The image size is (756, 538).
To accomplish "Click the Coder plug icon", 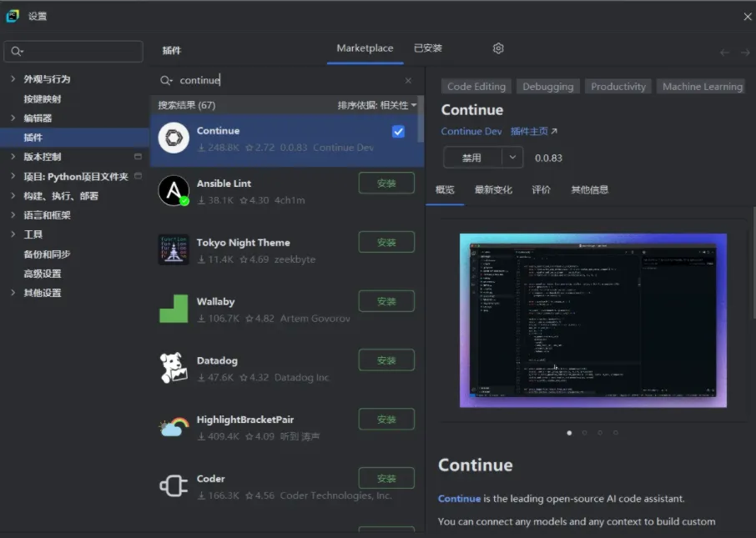I will click(174, 486).
